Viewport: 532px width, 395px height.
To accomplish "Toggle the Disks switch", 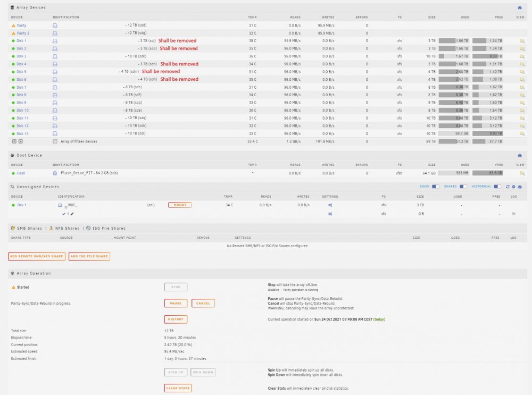I will [436, 187].
